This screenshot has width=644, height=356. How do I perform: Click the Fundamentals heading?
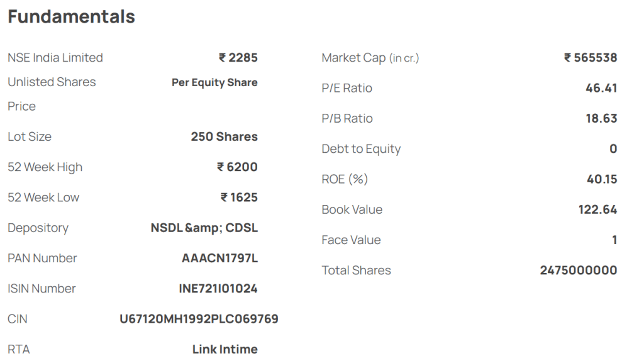72,17
